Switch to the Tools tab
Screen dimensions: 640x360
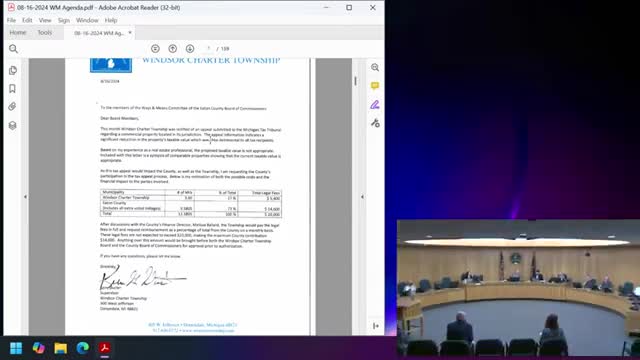pos(44,33)
